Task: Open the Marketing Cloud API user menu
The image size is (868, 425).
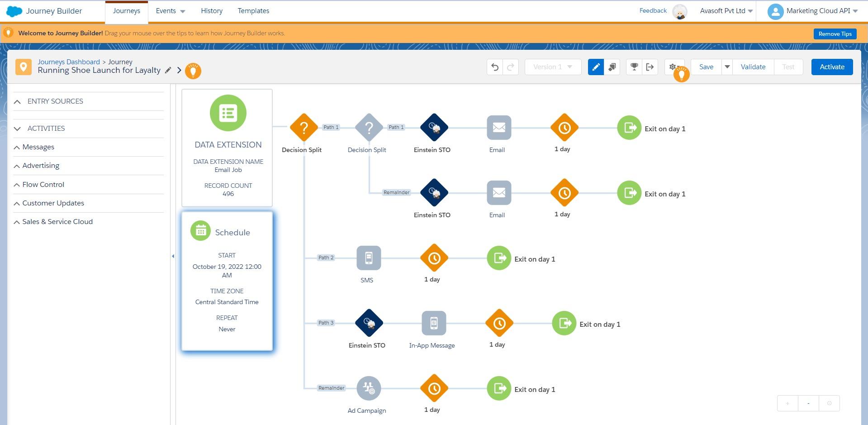Action: (x=813, y=11)
